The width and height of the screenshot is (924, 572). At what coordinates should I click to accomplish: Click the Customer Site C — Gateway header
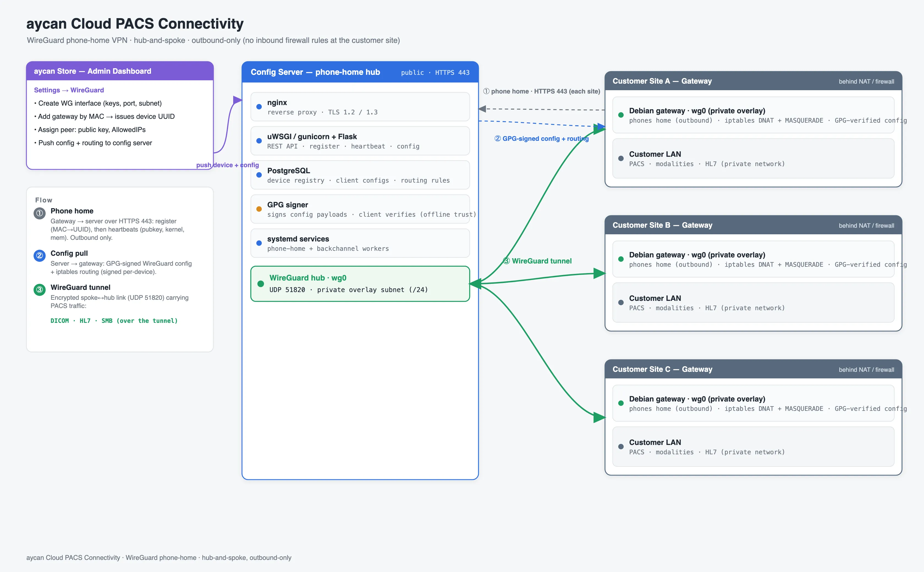(x=754, y=369)
